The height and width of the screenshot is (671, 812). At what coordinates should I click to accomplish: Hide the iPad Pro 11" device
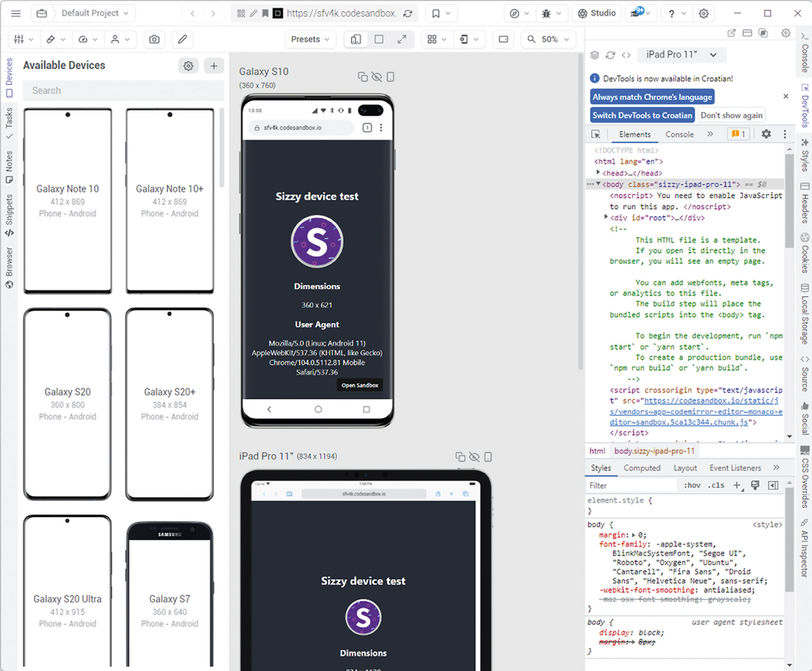[x=474, y=457]
